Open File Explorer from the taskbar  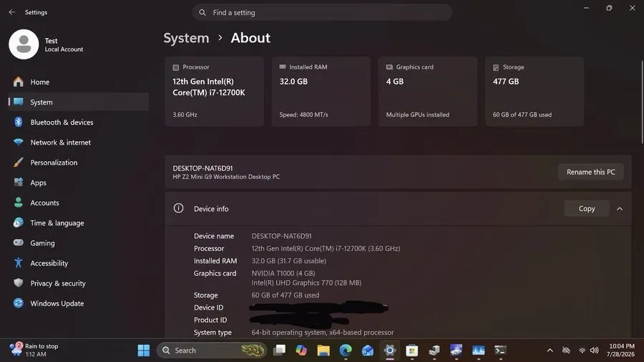pyautogui.click(x=323, y=350)
